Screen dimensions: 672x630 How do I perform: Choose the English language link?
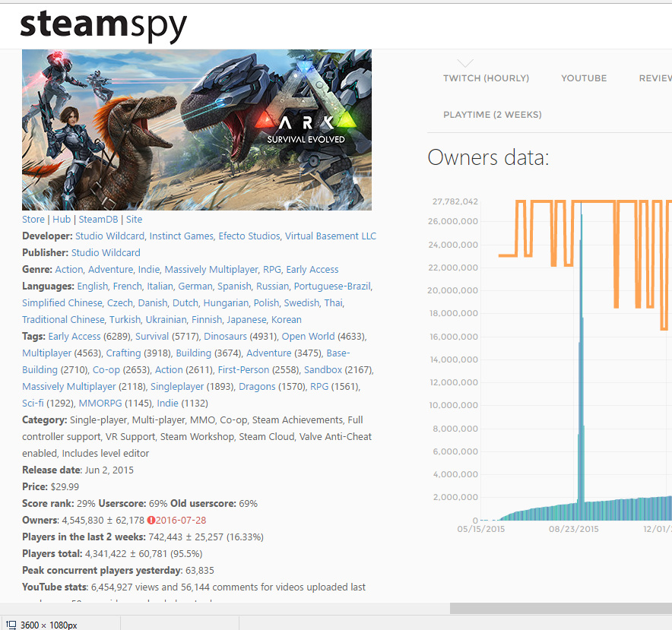click(93, 287)
